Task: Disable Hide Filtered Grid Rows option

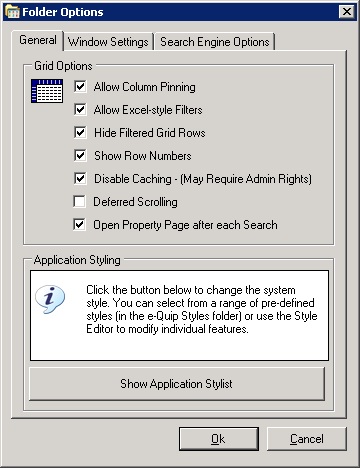Action: pyautogui.click(x=80, y=132)
